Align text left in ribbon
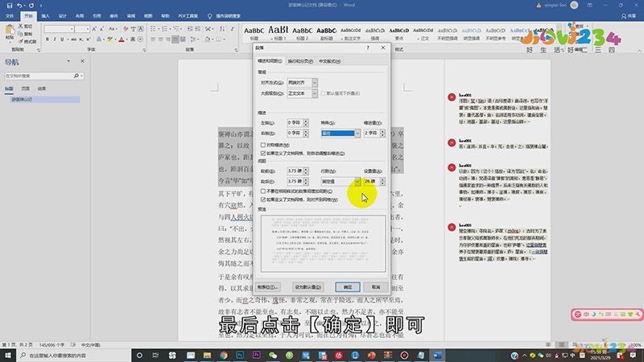Image resolution: width=644 pixels, height=362 pixels. [x=153, y=39]
